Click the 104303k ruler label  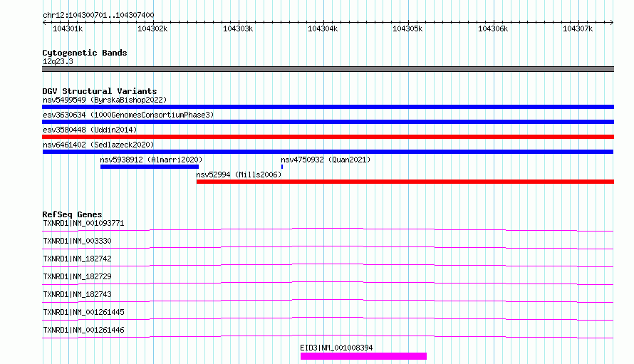pos(238,28)
